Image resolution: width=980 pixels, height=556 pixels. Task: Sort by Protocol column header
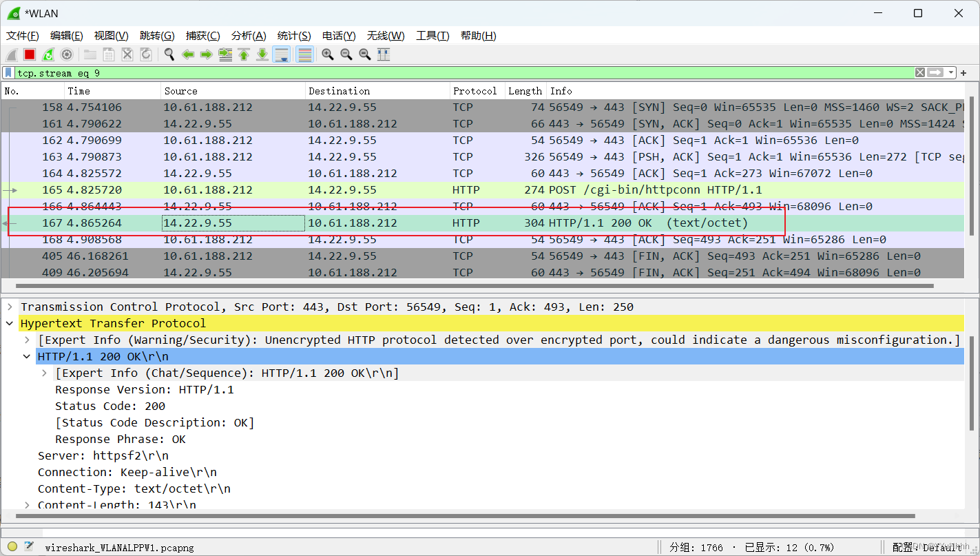[477, 91]
